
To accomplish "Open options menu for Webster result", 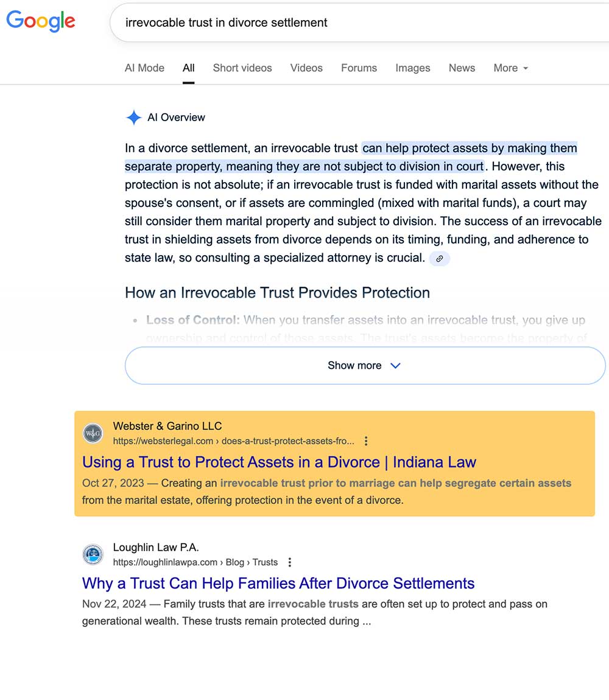I will point(366,441).
